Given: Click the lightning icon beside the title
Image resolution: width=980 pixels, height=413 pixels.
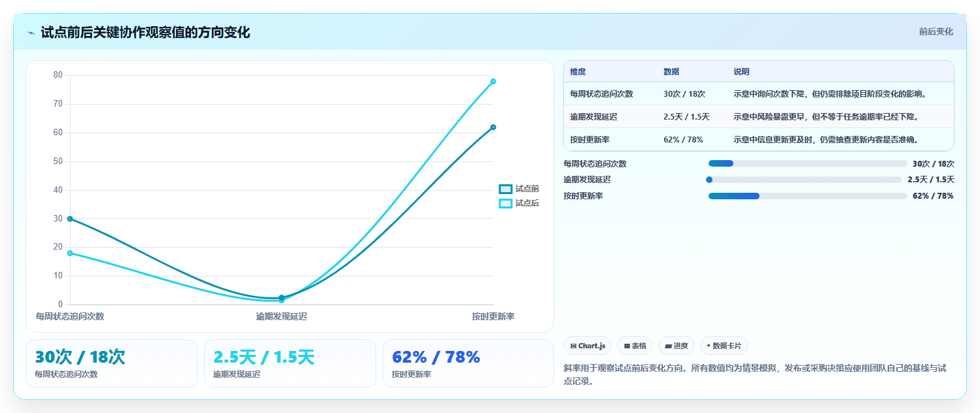Looking at the screenshot, I should click(31, 33).
